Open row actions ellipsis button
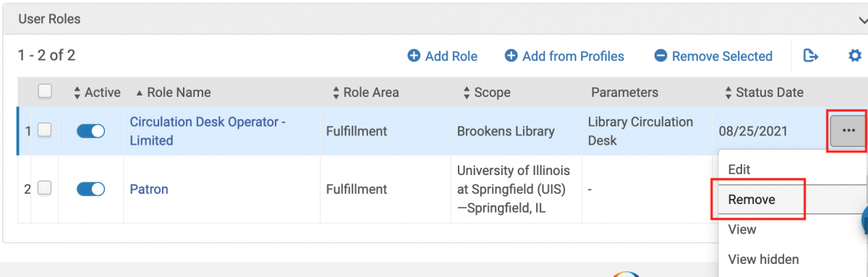 coord(848,131)
